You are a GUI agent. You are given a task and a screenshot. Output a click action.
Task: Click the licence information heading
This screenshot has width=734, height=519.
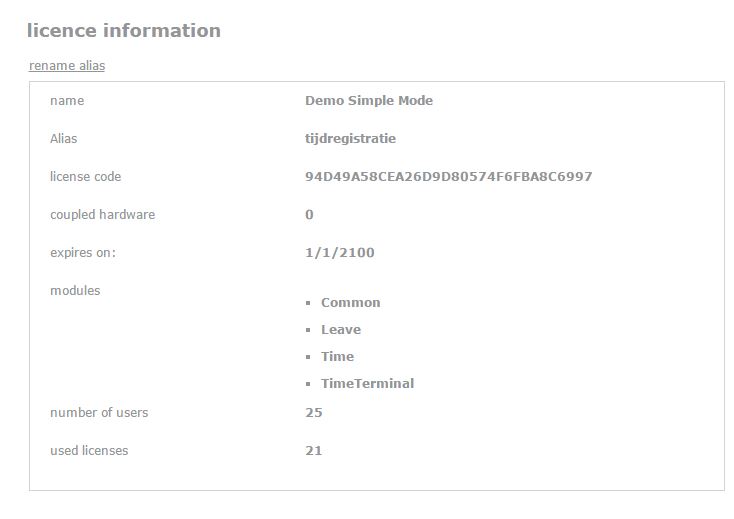[124, 30]
